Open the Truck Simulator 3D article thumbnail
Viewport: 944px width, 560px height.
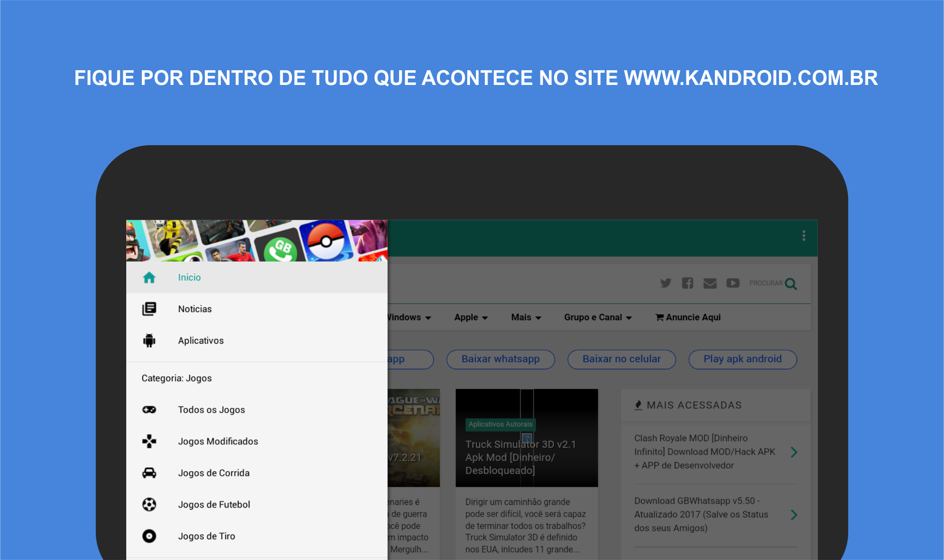tap(526, 438)
